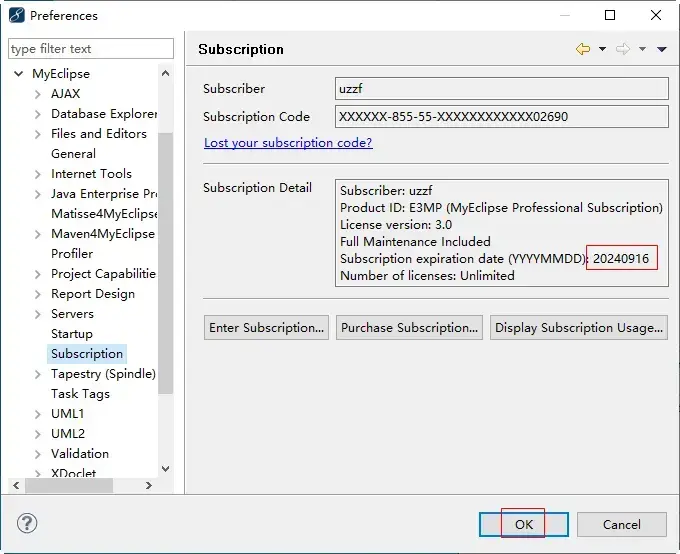
Task: Click the Subscription Code field
Action: point(501,116)
